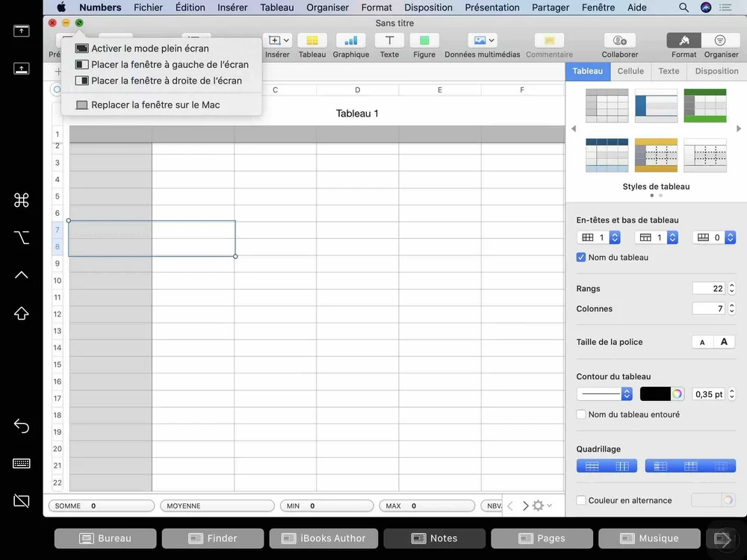Open Notification Center list icon
Viewport: 747px width, 560px height.
tap(725, 7)
